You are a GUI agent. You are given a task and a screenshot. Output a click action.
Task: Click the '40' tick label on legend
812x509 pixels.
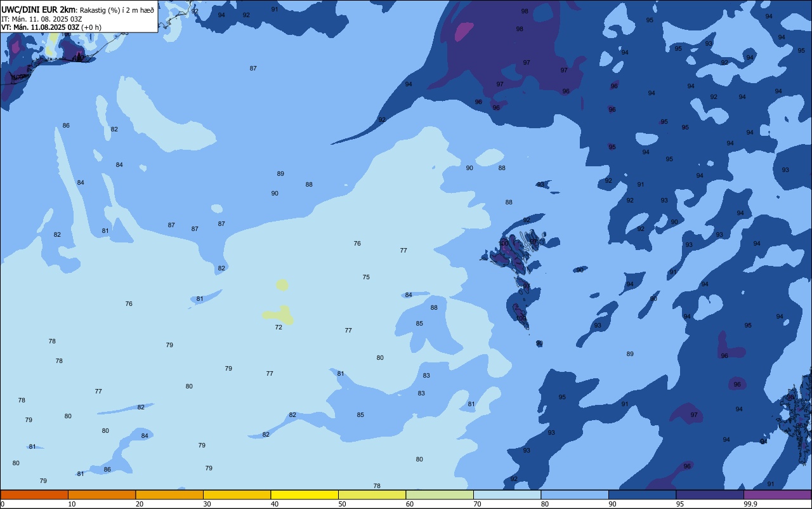pyautogui.click(x=275, y=504)
